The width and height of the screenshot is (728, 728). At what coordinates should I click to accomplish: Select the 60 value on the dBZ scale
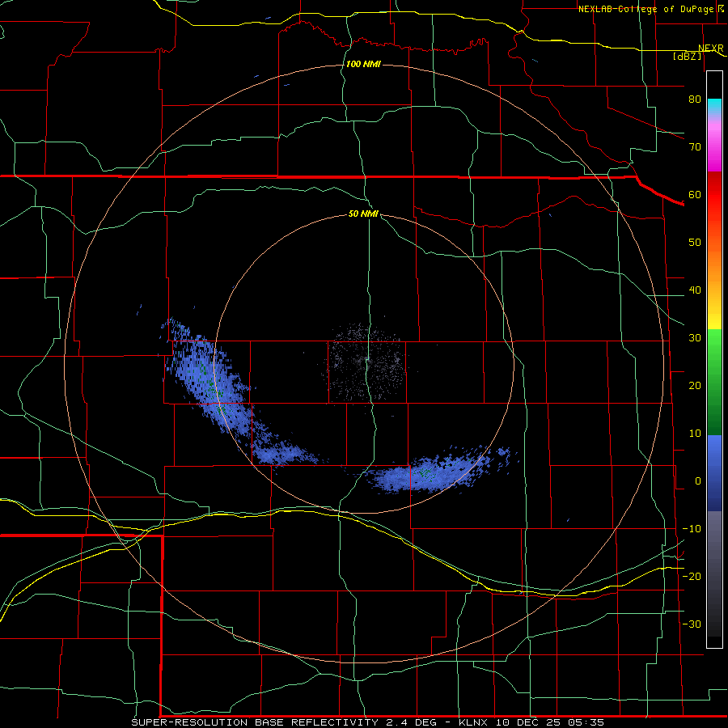[x=695, y=194]
